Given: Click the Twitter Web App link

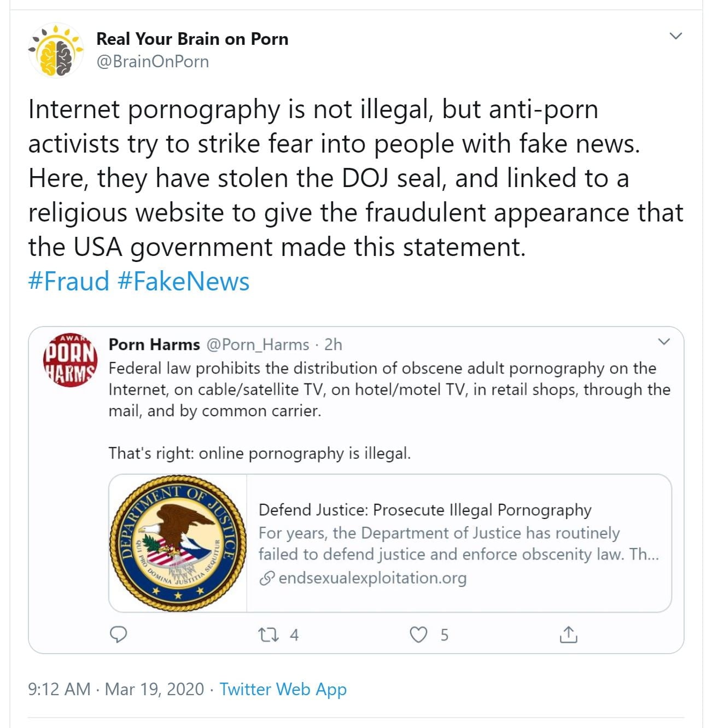Looking at the screenshot, I should tap(283, 689).
